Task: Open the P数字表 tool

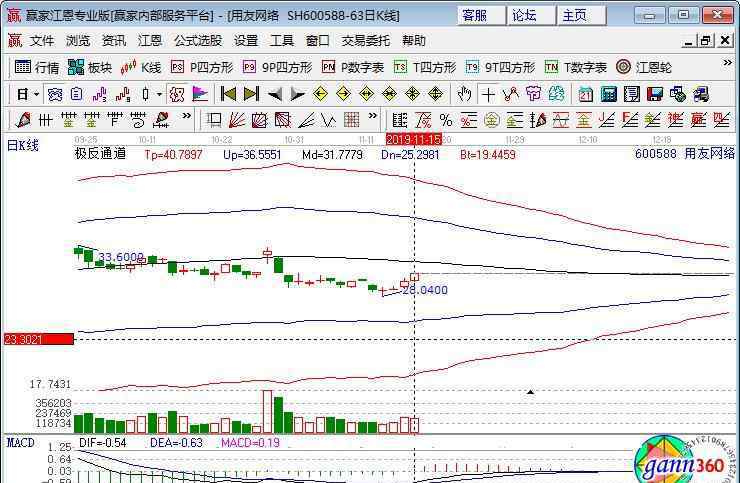Action: (x=353, y=68)
